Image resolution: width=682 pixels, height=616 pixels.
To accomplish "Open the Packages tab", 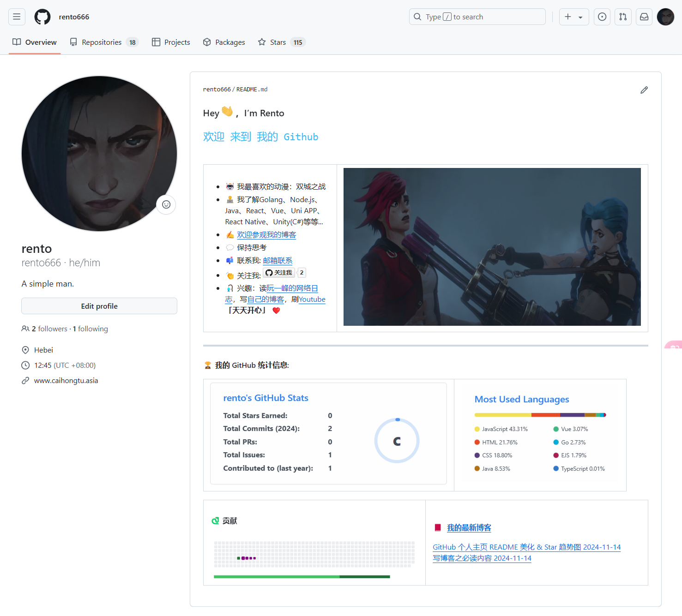I will [x=224, y=42].
